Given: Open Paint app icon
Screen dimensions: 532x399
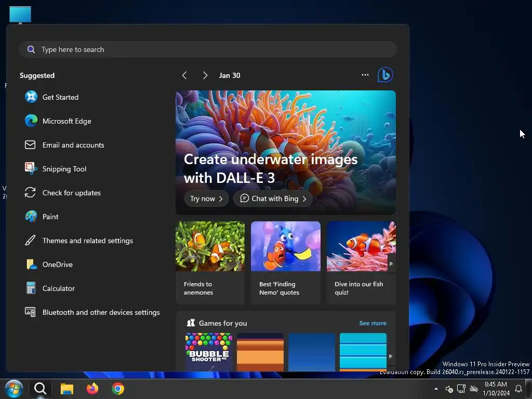Looking at the screenshot, I should point(31,217).
